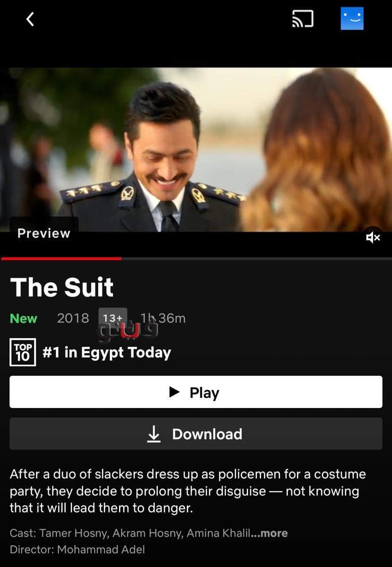
Task: Play The Suit with the white Play button
Action: (196, 392)
